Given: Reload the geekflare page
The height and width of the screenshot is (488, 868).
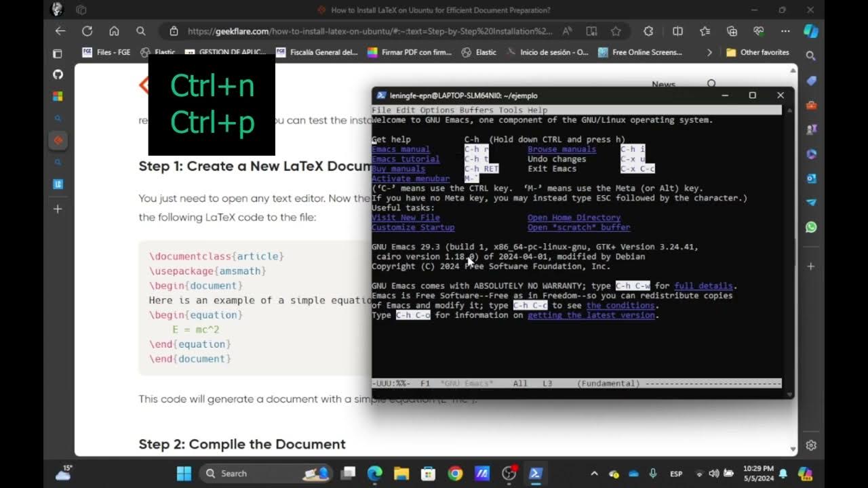Looking at the screenshot, I should pyautogui.click(x=87, y=31).
